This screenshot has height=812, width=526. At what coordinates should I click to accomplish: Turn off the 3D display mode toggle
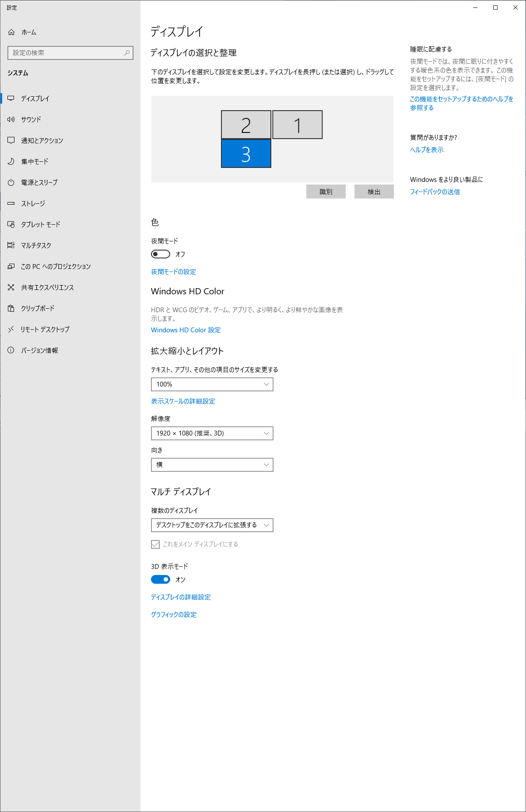coord(161,579)
